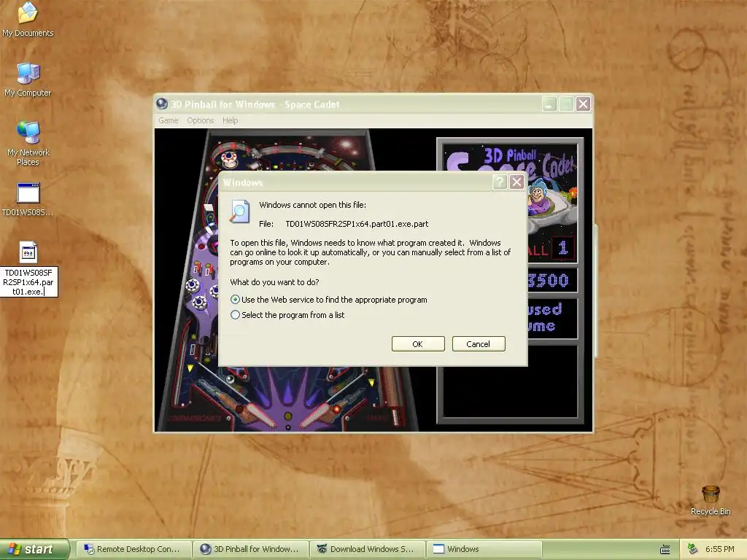Minimize the 3D Pinball window
747x560 pixels.
tap(549, 104)
